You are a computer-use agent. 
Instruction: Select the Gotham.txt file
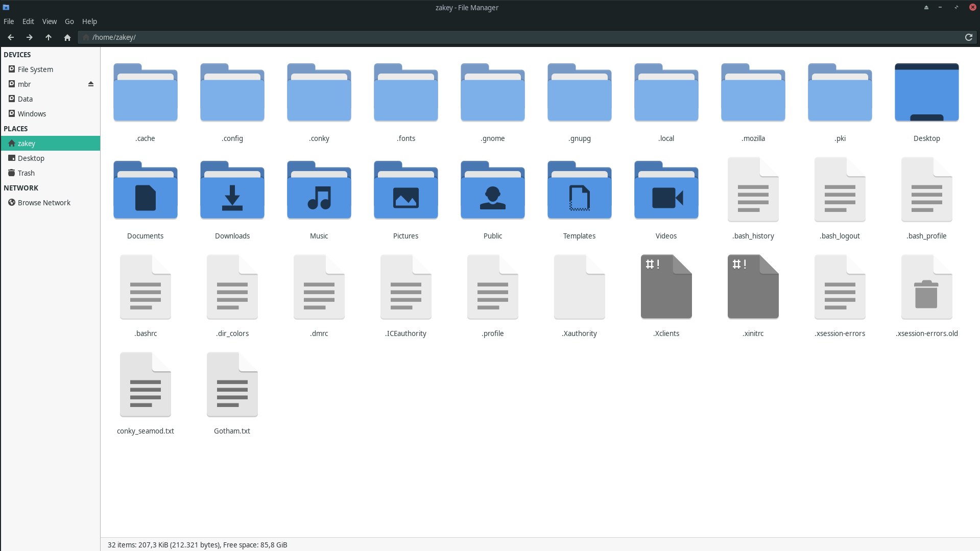pyautogui.click(x=232, y=385)
